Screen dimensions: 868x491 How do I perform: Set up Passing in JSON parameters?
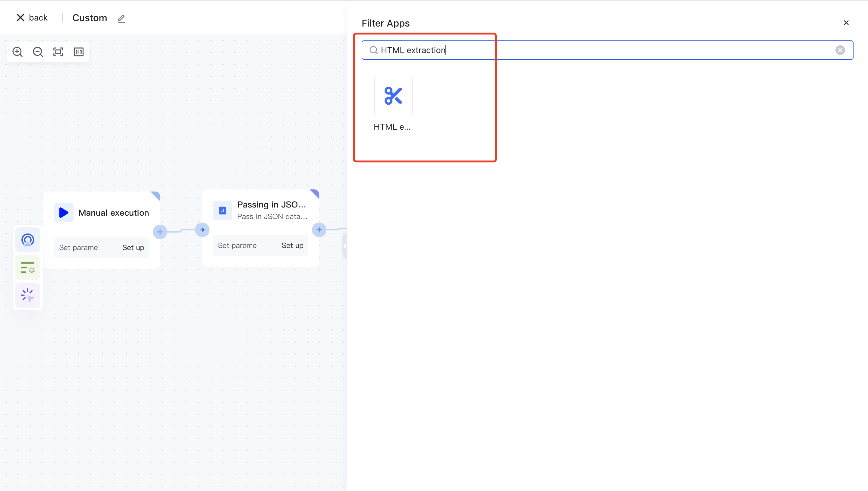pos(292,245)
